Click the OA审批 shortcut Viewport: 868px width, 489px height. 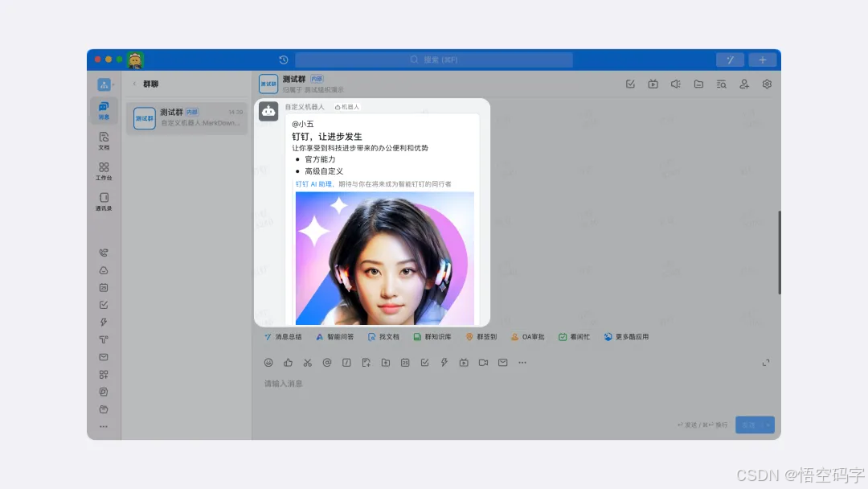(527, 337)
